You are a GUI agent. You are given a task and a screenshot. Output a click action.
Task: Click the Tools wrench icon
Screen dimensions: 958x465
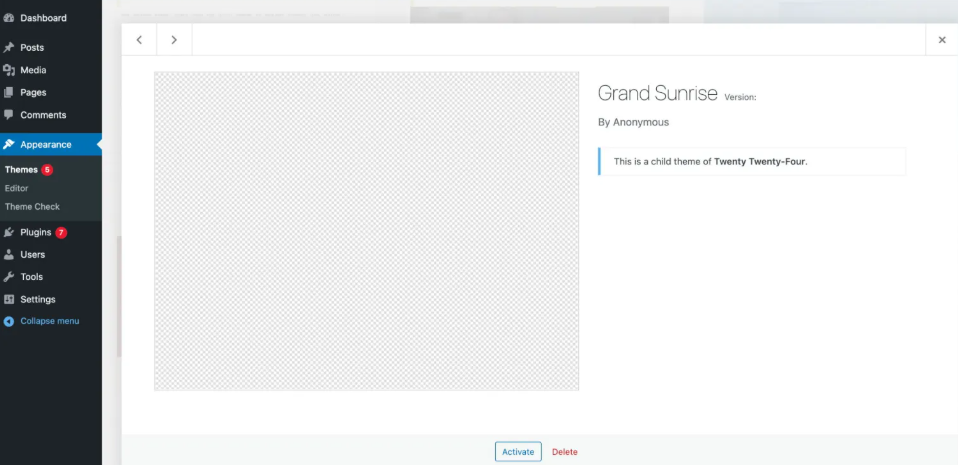(9, 277)
